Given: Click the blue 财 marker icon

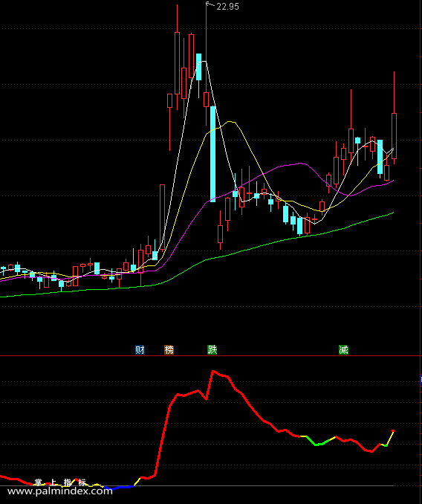Looking at the screenshot, I should tap(140, 349).
